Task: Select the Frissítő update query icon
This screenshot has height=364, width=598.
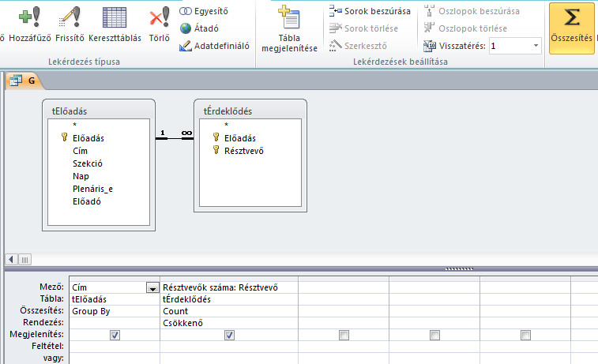Action: point(70,17)
